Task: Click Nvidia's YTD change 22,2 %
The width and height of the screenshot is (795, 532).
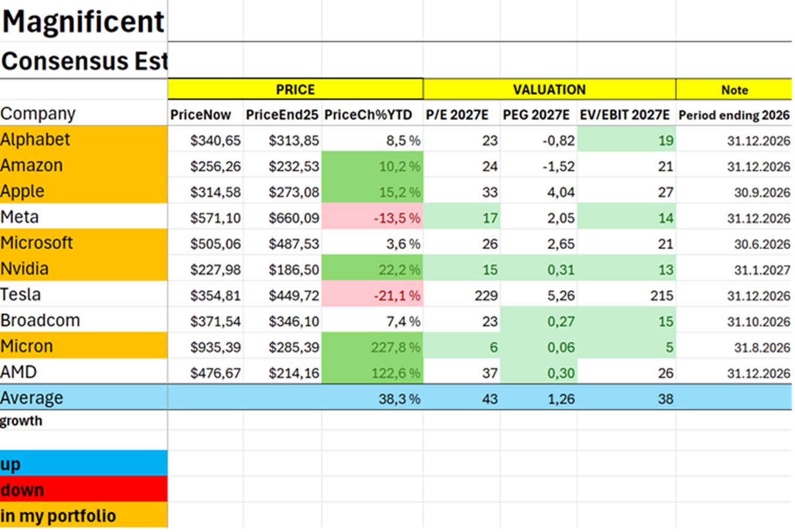Action: [x=372, y=268]
